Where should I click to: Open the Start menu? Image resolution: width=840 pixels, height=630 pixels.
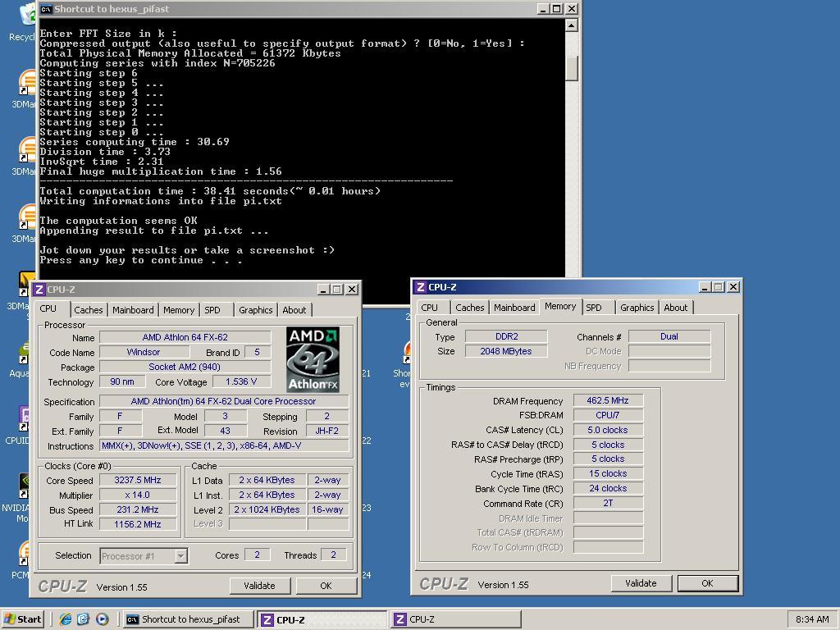click(22, 619)
